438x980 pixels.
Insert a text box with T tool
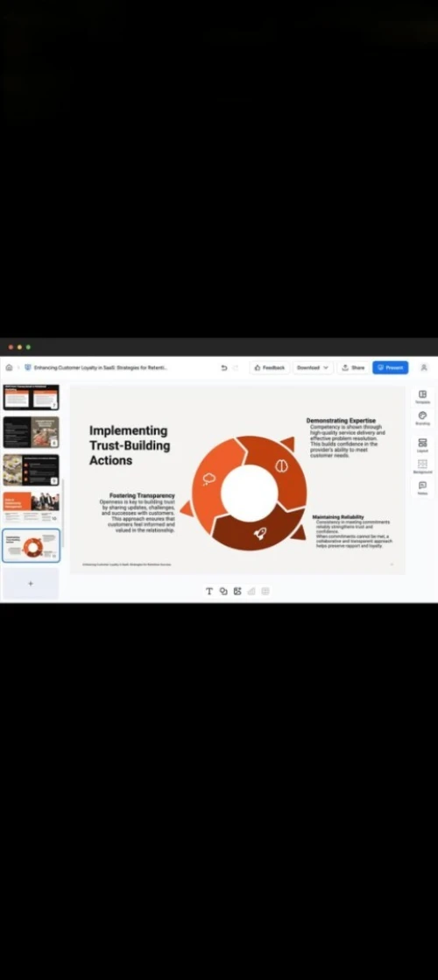[209, 592]
